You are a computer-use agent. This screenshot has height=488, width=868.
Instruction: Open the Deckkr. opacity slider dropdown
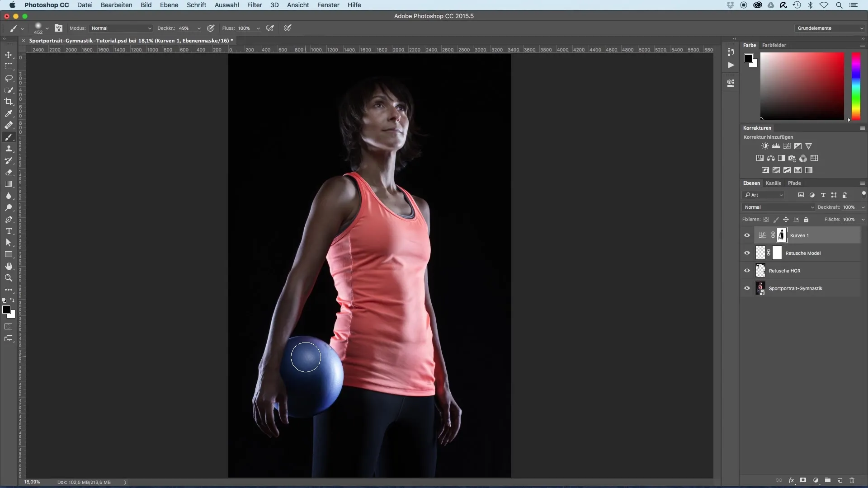pyautogui.click(x=199, y=28)
